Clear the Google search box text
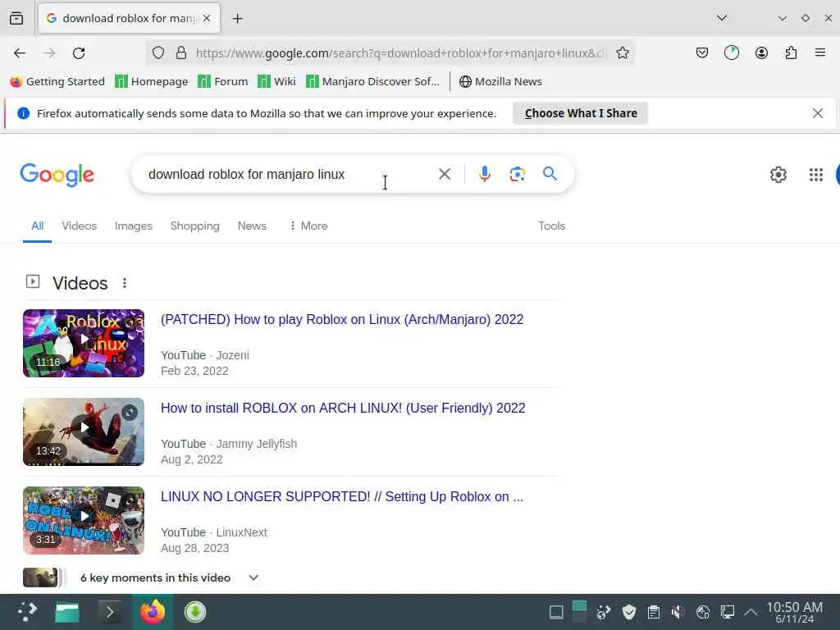The width and height of the screenshot is (840, 630). pyautogui.click(x=445, y=174)
